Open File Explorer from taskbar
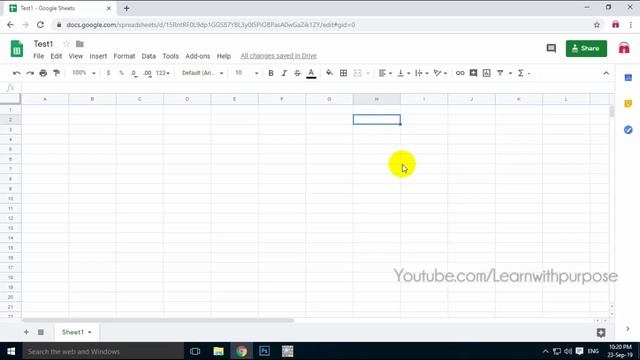The width and height of the screenshot is (640, 360). coord(218,351)
